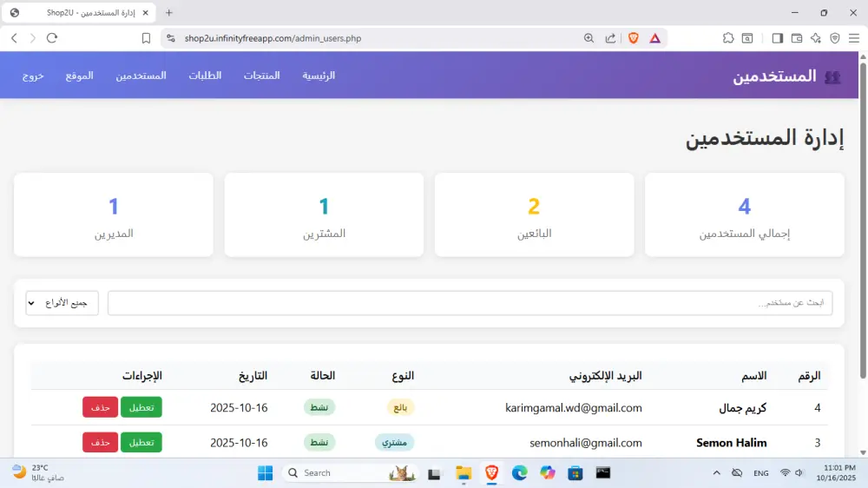The image size is (868, 488).
Task: Open Brave VPN shield icon
Action: (x=835, y=38)
